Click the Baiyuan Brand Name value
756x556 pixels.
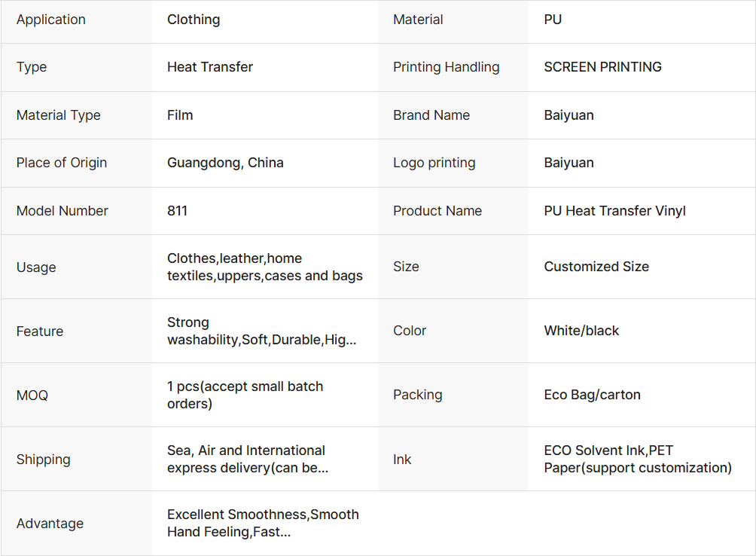(x=569, y=115)
